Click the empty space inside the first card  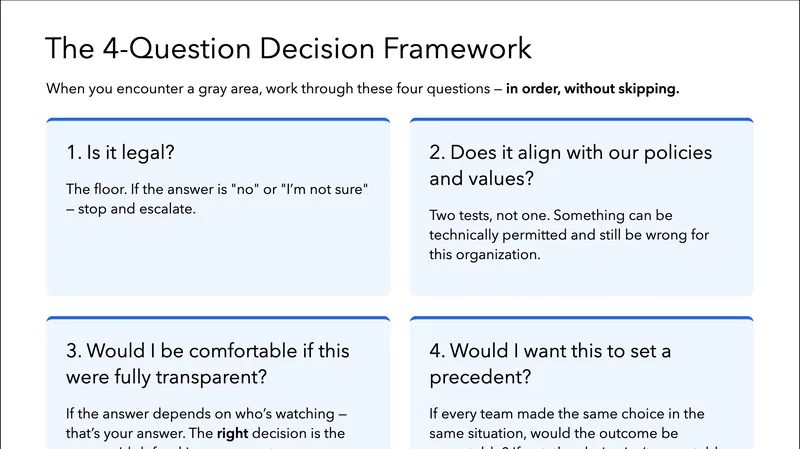coord(218,260)
